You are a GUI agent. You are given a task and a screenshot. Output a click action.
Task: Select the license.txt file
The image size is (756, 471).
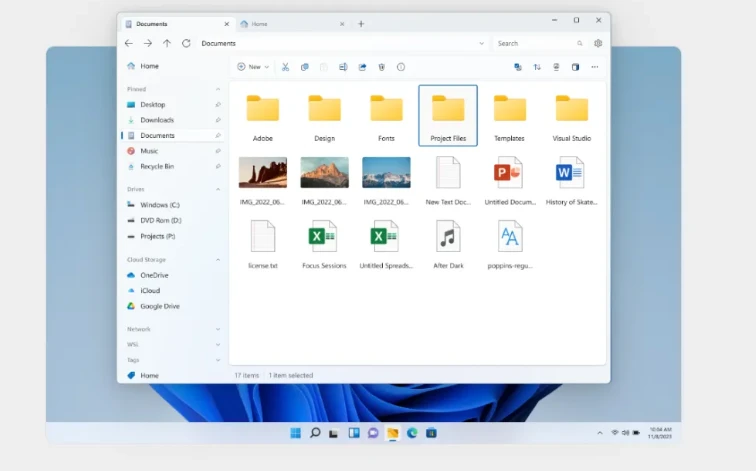click(263, 244)
